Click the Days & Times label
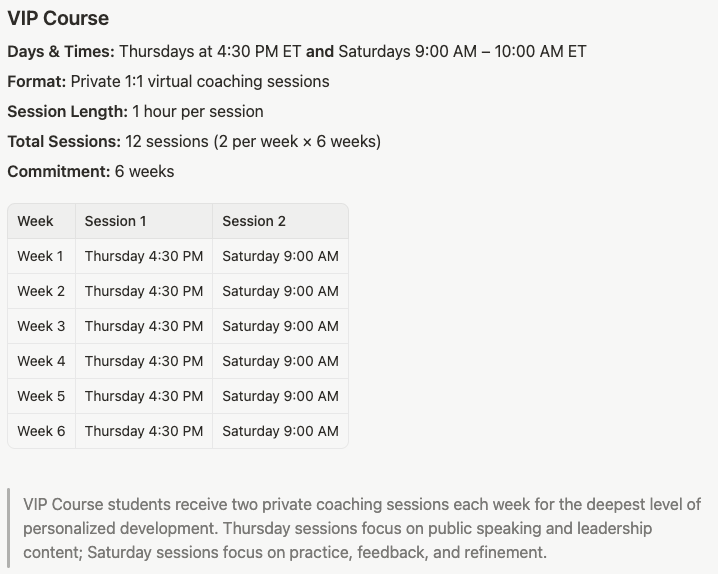This screenshot has width=718, height=574. [61, 51]
